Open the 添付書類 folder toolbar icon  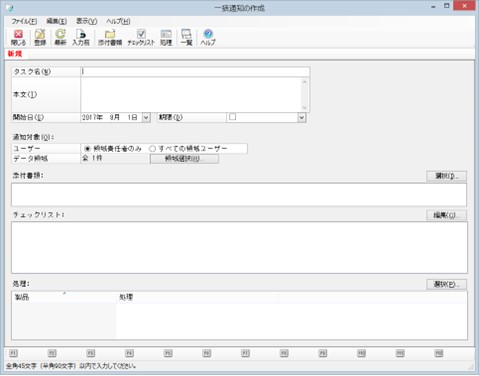point(110,37)
